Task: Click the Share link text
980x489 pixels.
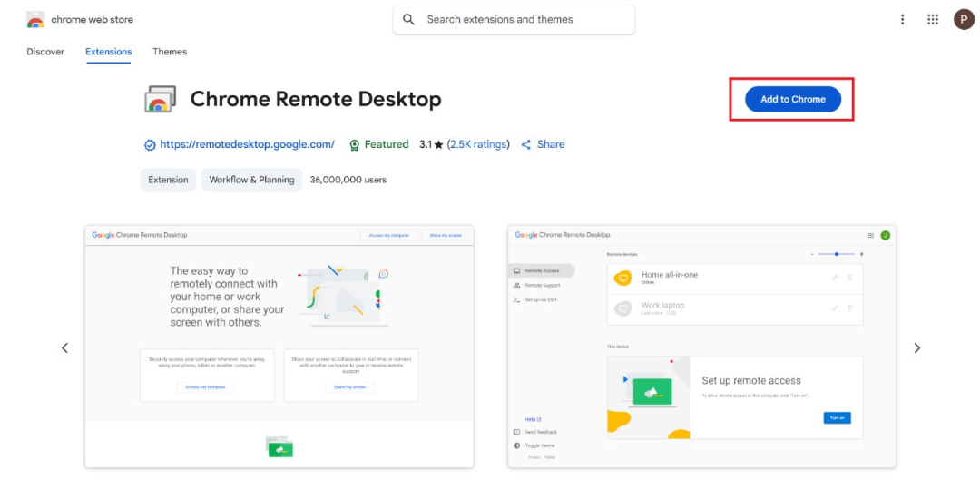Action: point(551,144)
